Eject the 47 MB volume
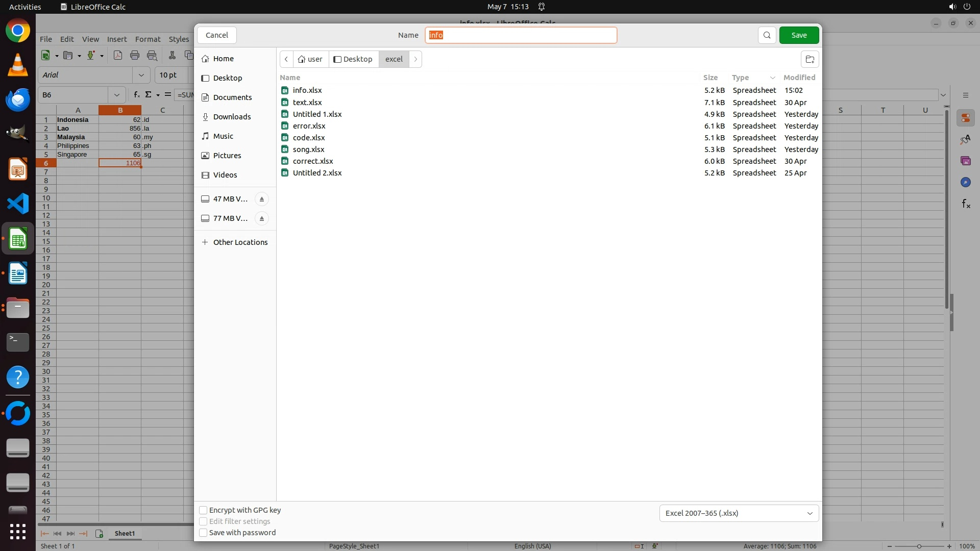Viewport: 980px width, 551px height. click(261, 199)
